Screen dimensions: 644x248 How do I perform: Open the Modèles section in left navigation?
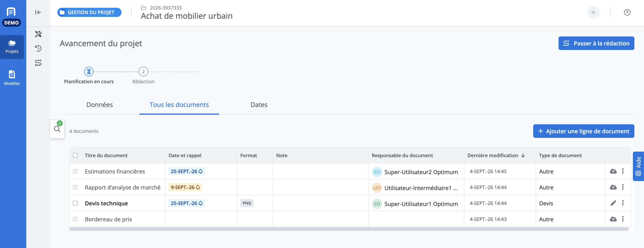pos(12,78)
